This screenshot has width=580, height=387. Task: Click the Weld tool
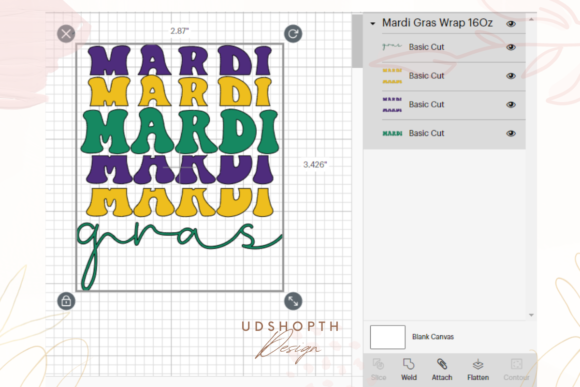409,369
